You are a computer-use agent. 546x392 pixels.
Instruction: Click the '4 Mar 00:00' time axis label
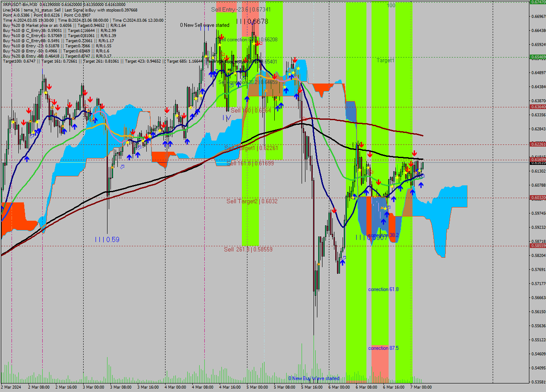175,387
